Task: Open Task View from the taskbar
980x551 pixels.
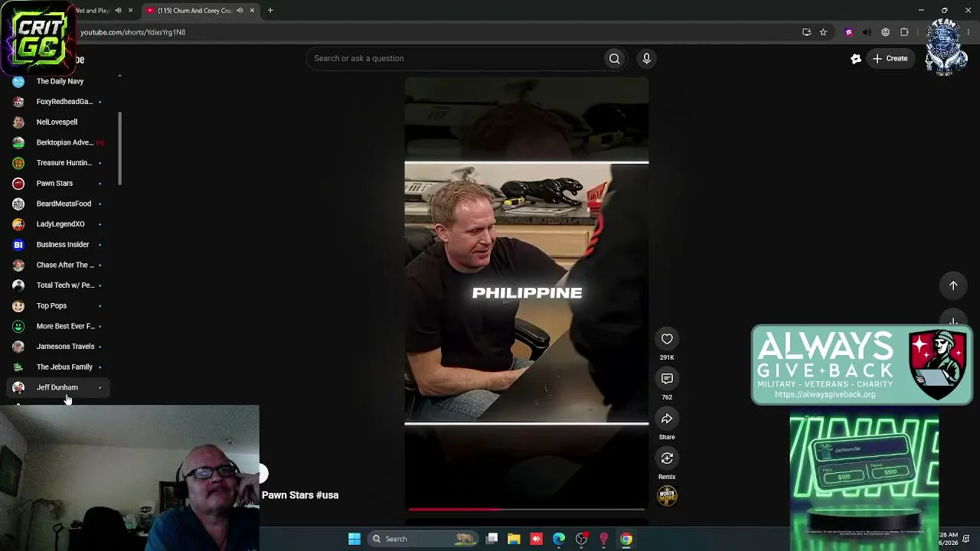Action: [492, 539]
